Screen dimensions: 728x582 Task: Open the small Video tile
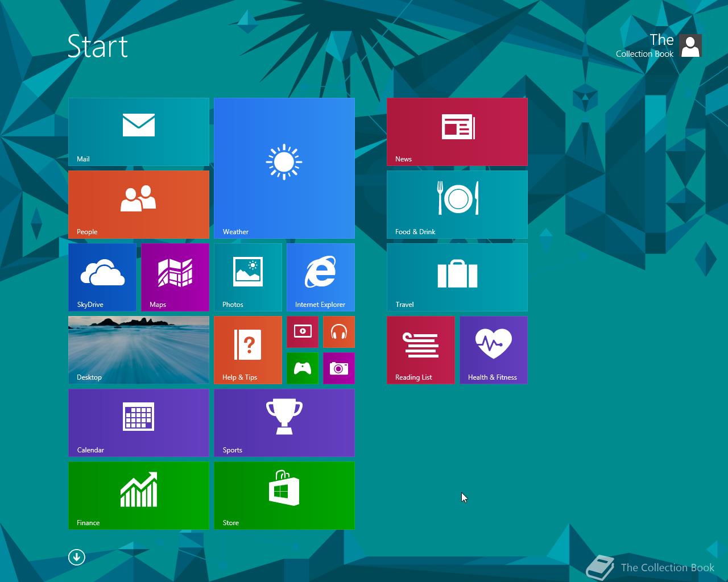[303, 332]
